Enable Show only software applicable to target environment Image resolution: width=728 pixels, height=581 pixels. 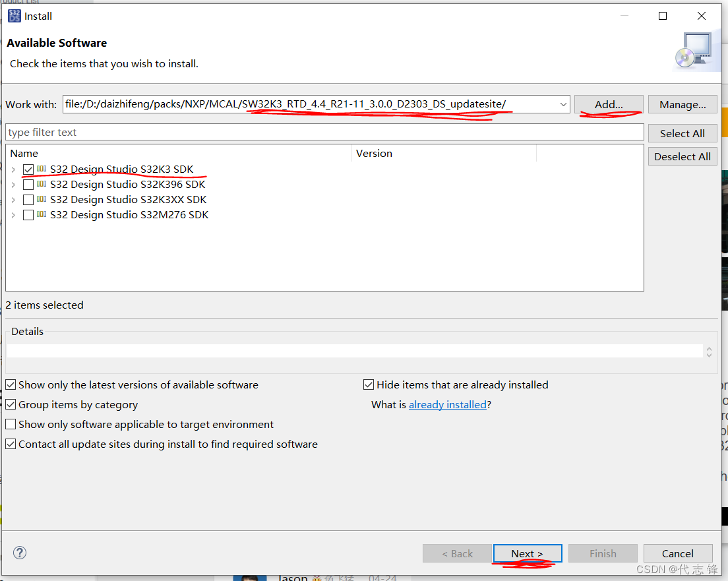pyautogui.click(x=11, y=424)
